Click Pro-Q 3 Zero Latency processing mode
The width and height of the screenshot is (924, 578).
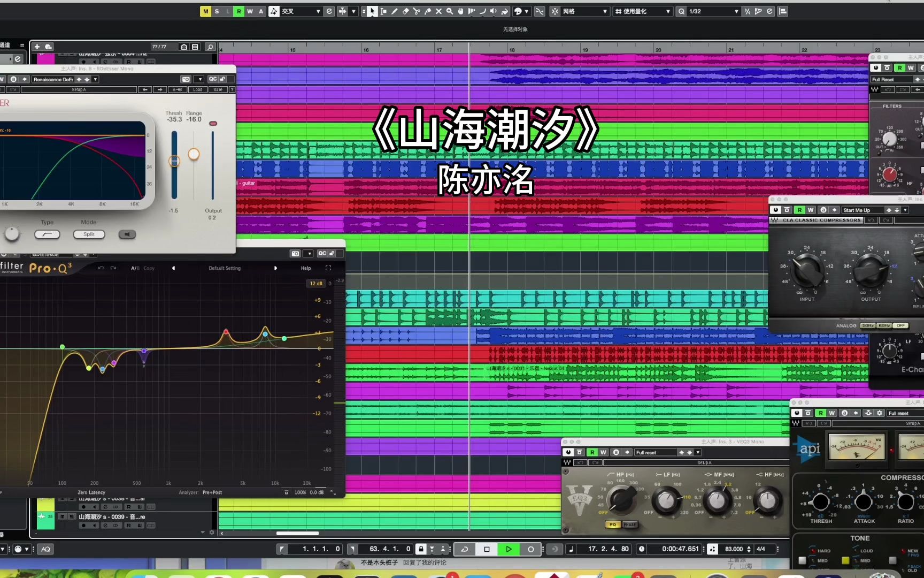[91, 492]
